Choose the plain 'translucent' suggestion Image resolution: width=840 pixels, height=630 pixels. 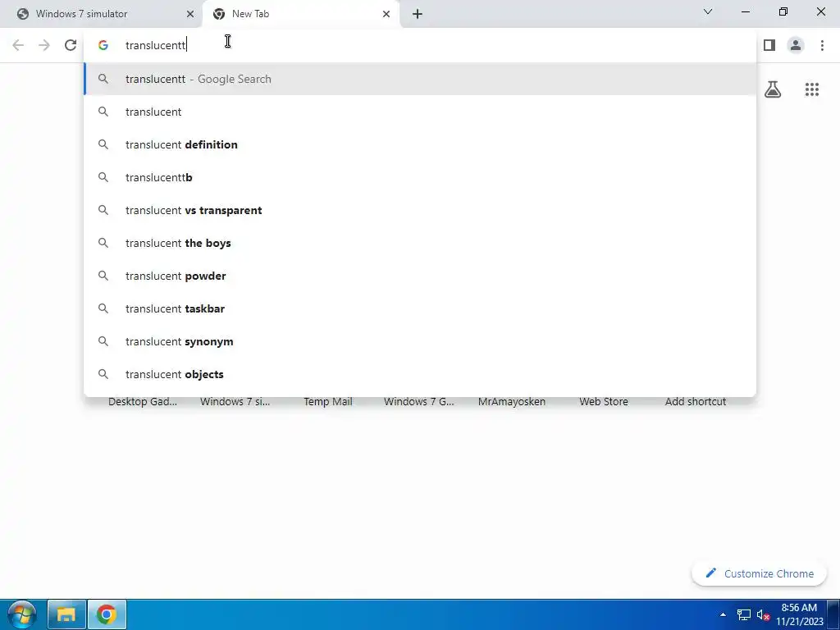(420, 112)
